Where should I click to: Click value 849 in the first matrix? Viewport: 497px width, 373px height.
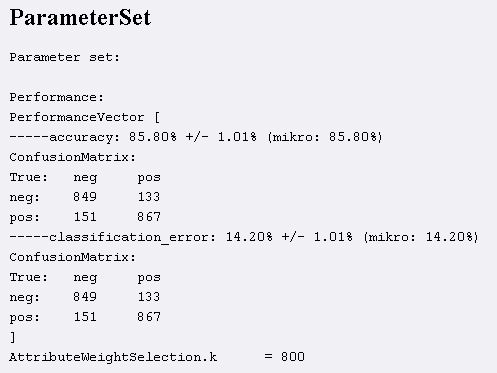85,197
